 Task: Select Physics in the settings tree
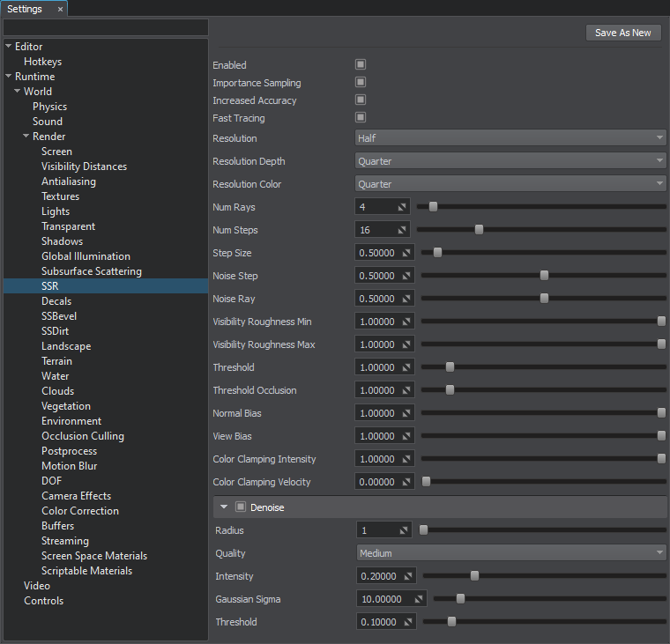tap(50, 107)
